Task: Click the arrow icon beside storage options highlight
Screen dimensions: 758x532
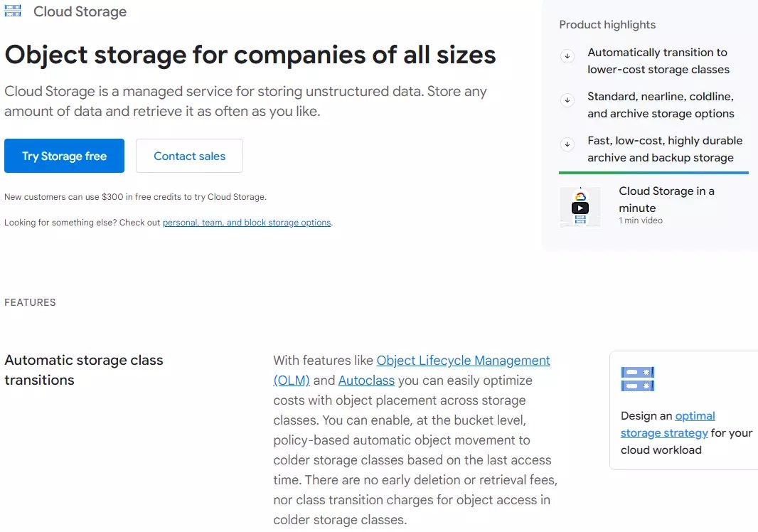Action: [567, 100]
